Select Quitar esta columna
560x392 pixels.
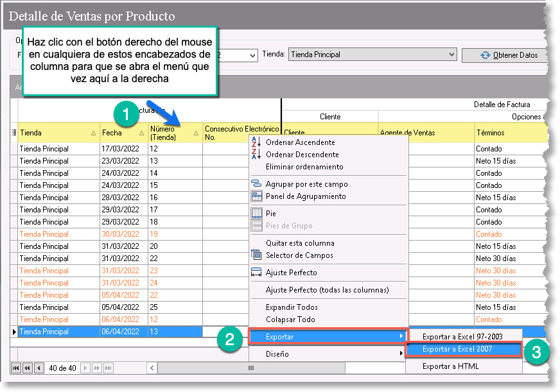pos(329,243)
